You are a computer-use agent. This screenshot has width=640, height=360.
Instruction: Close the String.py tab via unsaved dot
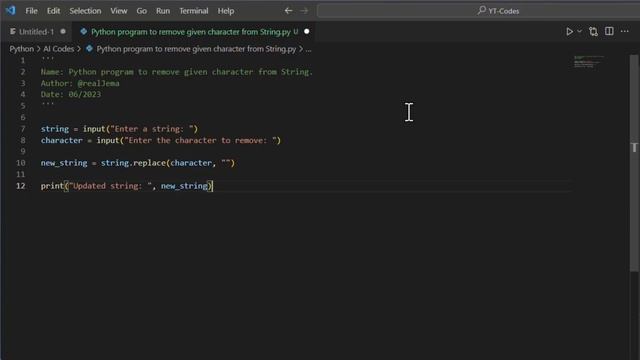[x=307, y=31]
